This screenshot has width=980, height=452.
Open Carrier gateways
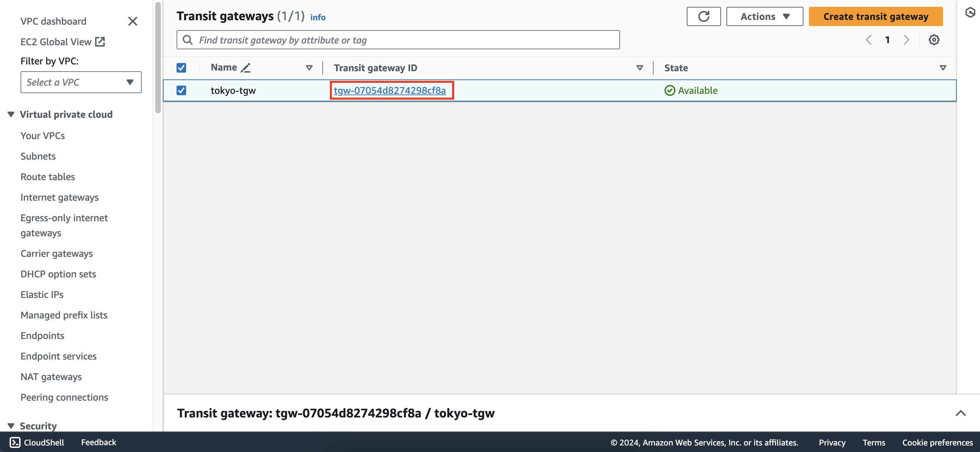click(x=57, y=254)
